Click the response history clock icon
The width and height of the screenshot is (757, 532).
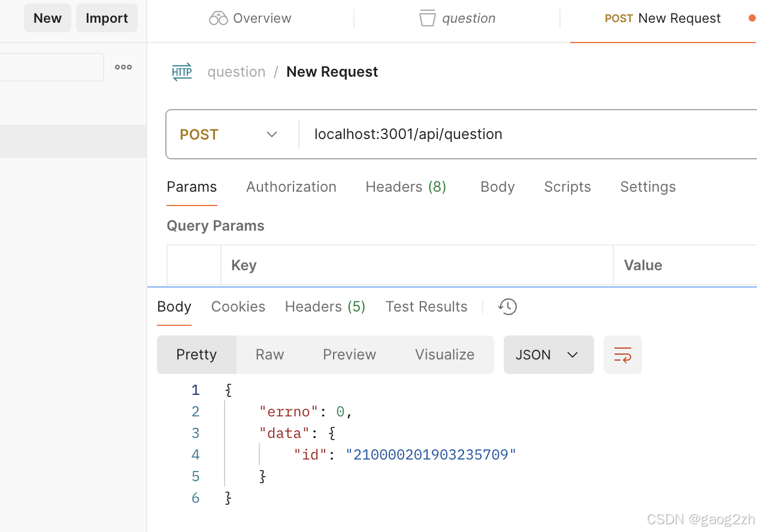pyautogui.click(x=507, y=307)
